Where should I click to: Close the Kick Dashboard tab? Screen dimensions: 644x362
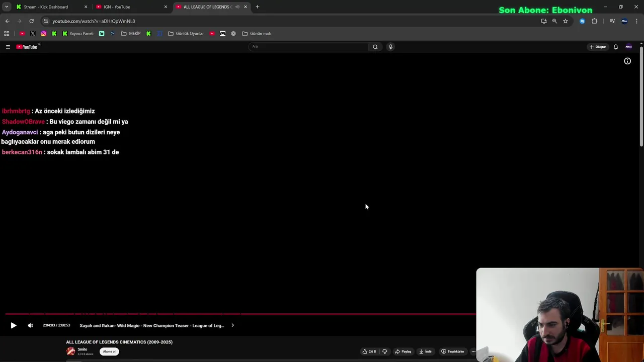tap(86, 7)
